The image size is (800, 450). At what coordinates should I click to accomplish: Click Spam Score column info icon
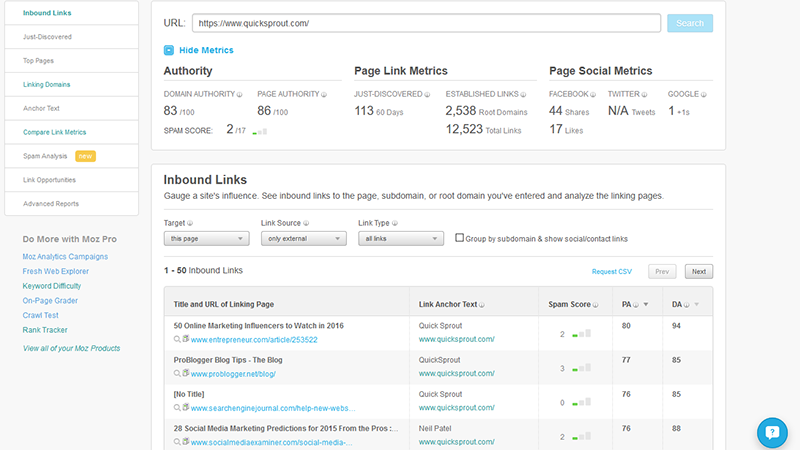(x=595, y=305)
